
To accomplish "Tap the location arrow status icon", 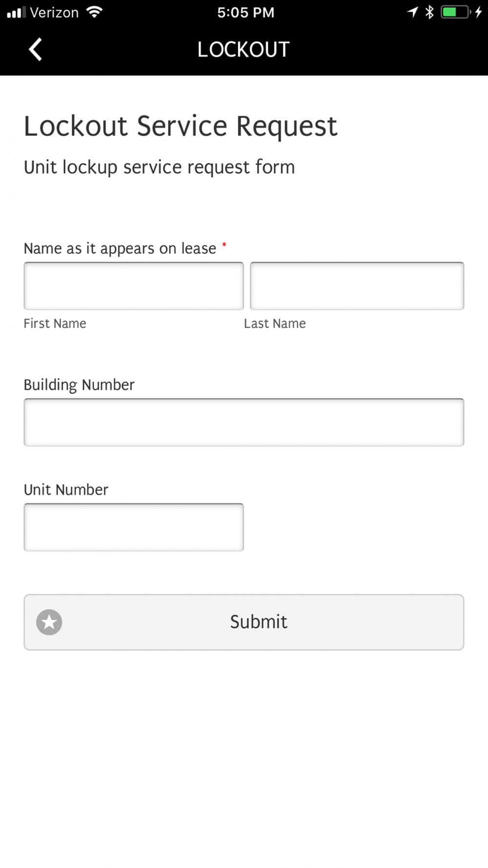I will click(413, 12).
